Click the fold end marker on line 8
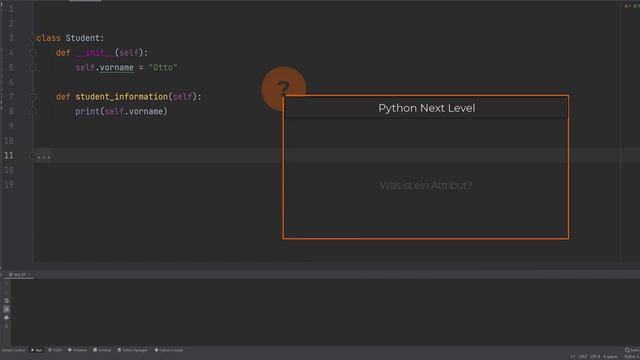Screen dimensions: 640x360 pos(33,111)
